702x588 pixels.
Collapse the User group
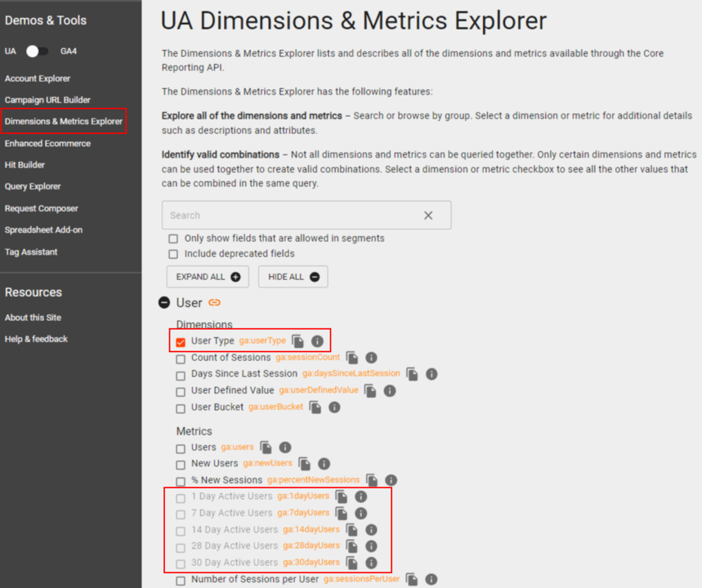[164, 303]
